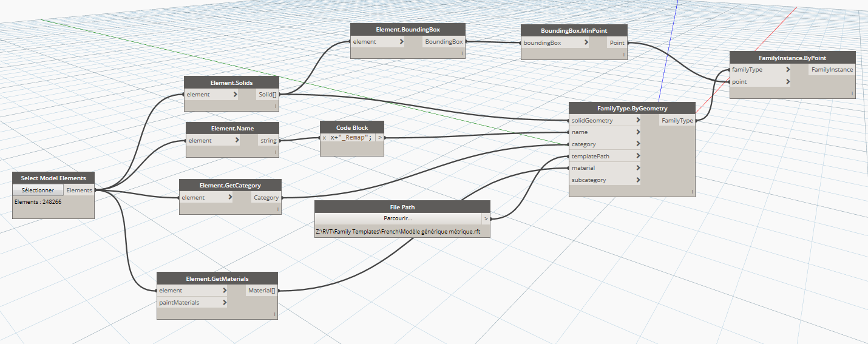Click the Point output on BoundingBox.MinPoint
This screenshot has height=344, width=868.
coord(617,43)
